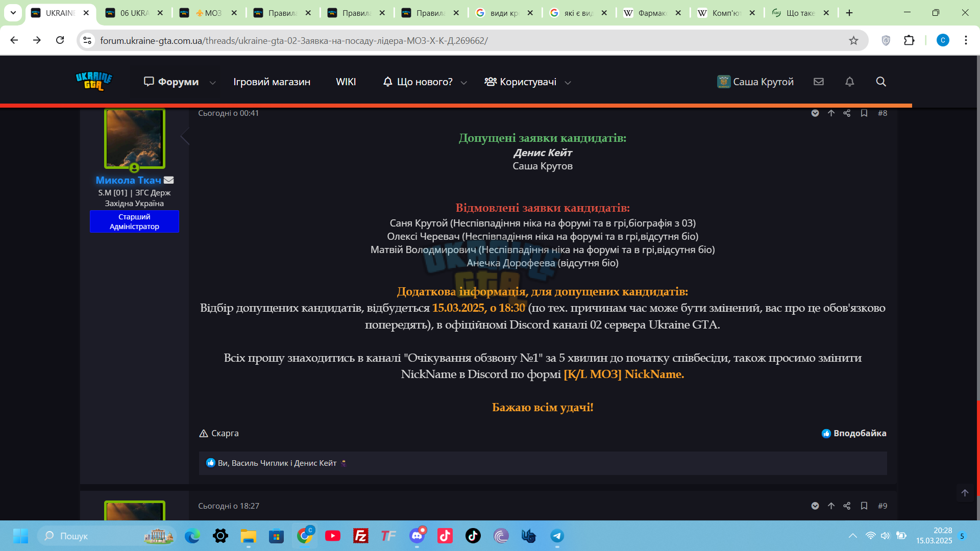
Task: Click the taskbar Пошук search box
Action: click(107, 536)
